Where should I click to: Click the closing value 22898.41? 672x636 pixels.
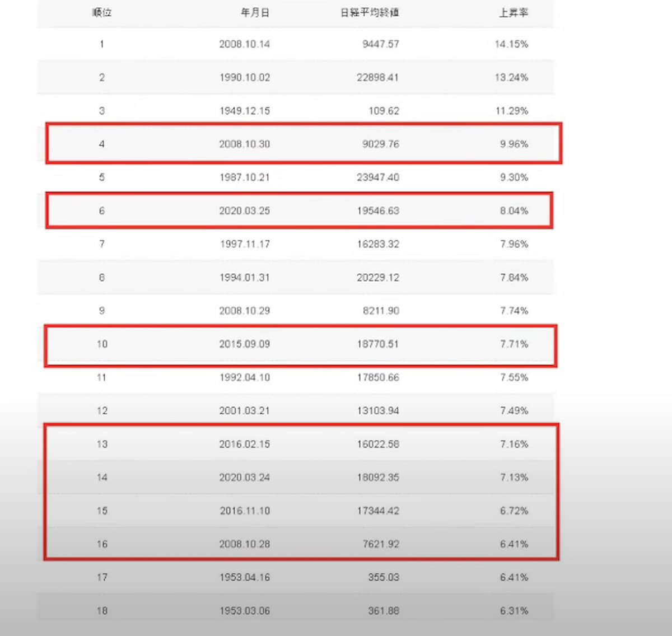point(377,77)
